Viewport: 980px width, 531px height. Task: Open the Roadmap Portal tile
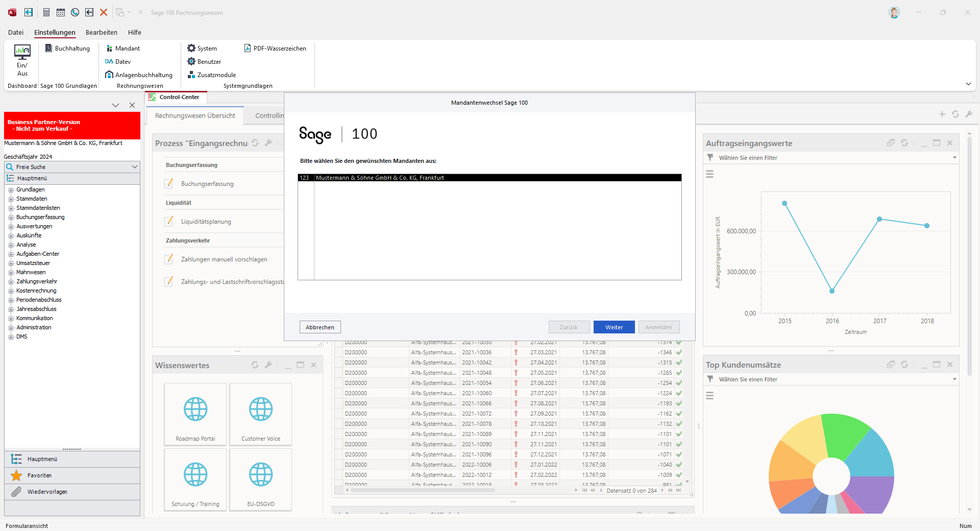coord(195,414)
